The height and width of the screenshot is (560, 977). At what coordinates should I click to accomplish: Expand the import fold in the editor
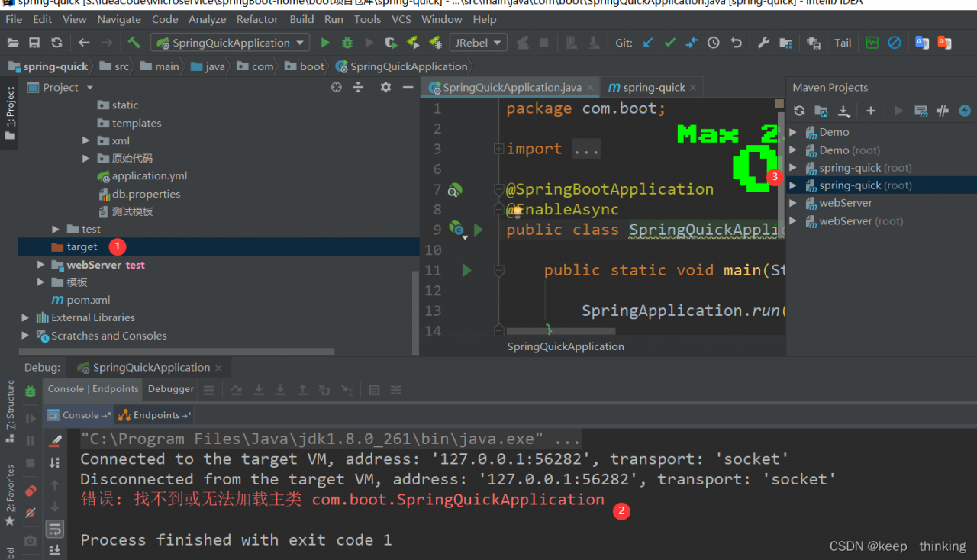click(499, 149)
